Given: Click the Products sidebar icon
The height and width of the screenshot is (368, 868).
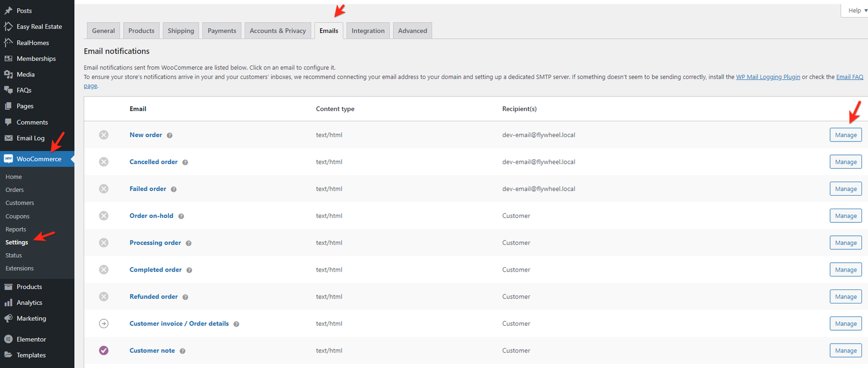Looking at the screenshot, I should 8,287.
